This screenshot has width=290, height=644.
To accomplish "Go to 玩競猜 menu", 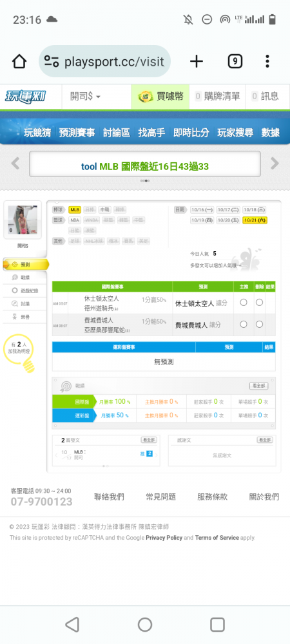I will click(37, 132).
